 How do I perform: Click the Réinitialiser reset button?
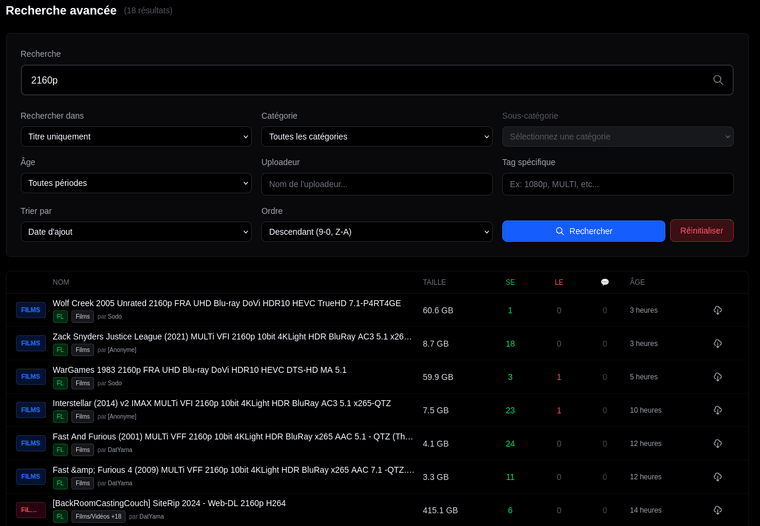(701, 231)
